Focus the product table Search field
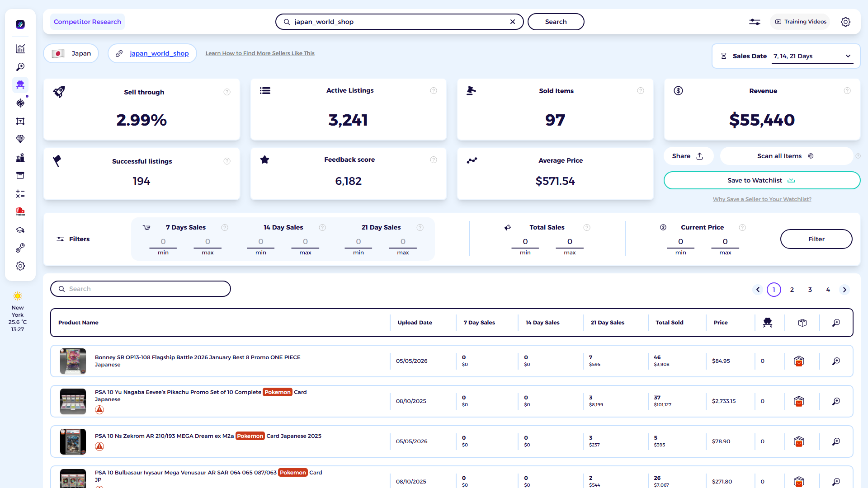Viewport: 868px width, 488px height. (x=141, y=289)
